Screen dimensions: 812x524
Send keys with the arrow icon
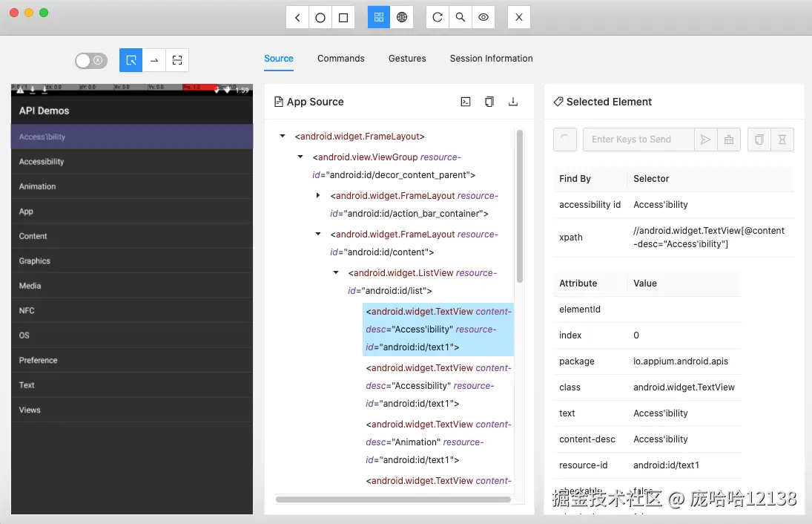click(705, 140)
